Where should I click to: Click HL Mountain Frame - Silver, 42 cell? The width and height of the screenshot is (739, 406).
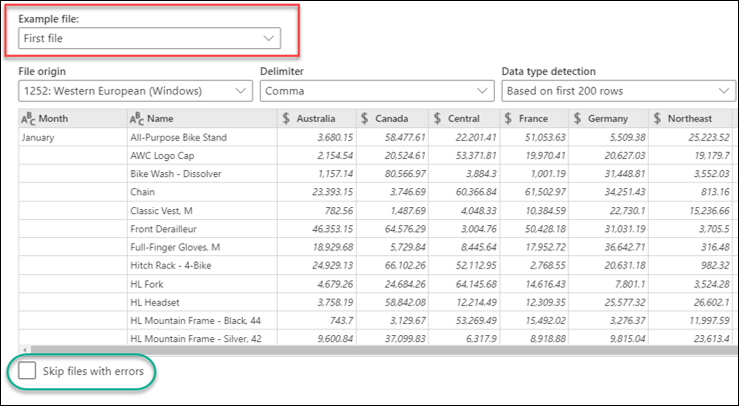[x=202, y=338]
